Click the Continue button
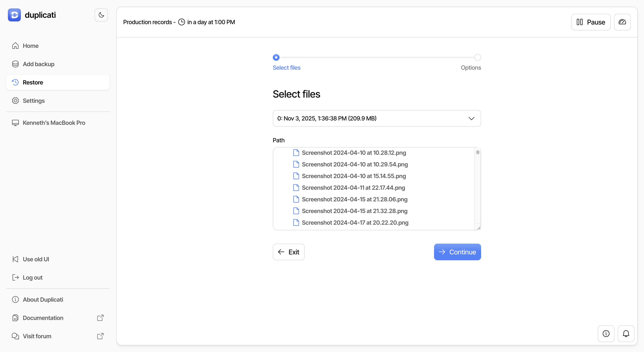The height and width of the screenshot is (352, 644). click(x=457, y=252)
